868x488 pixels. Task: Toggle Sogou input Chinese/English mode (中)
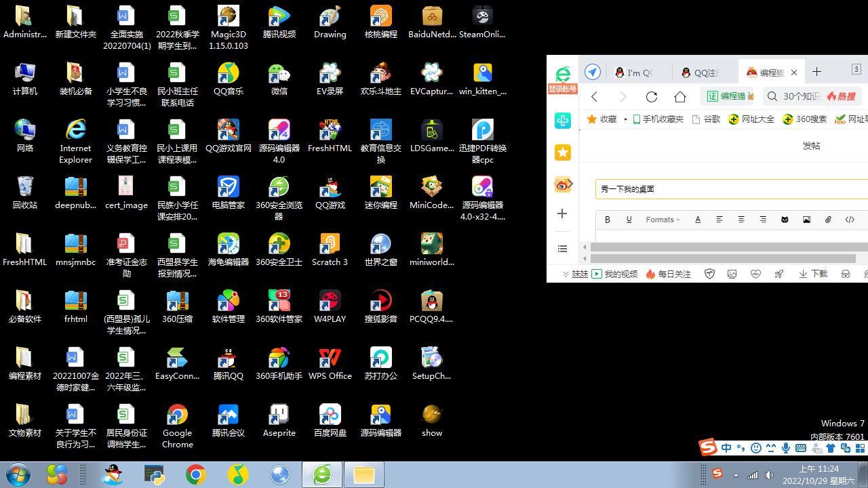click(726, 448)
